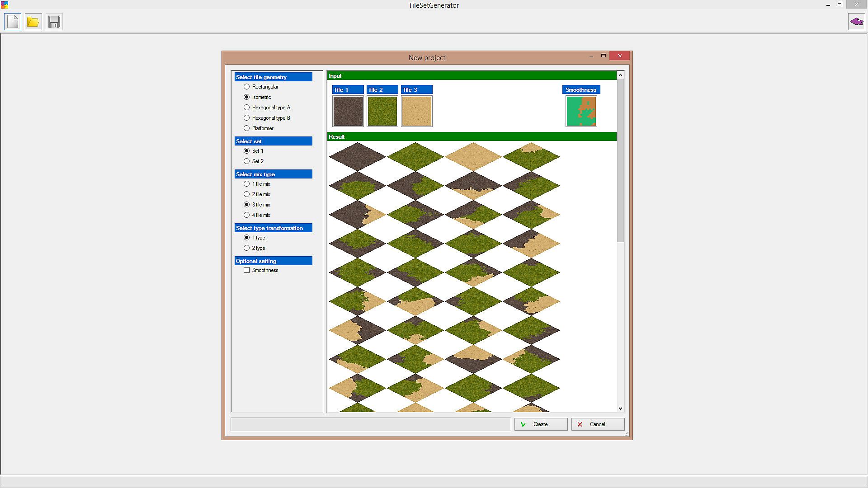Choose 4 tile mix type
This screenshot has height=488, width=868.
pos(247,215)
